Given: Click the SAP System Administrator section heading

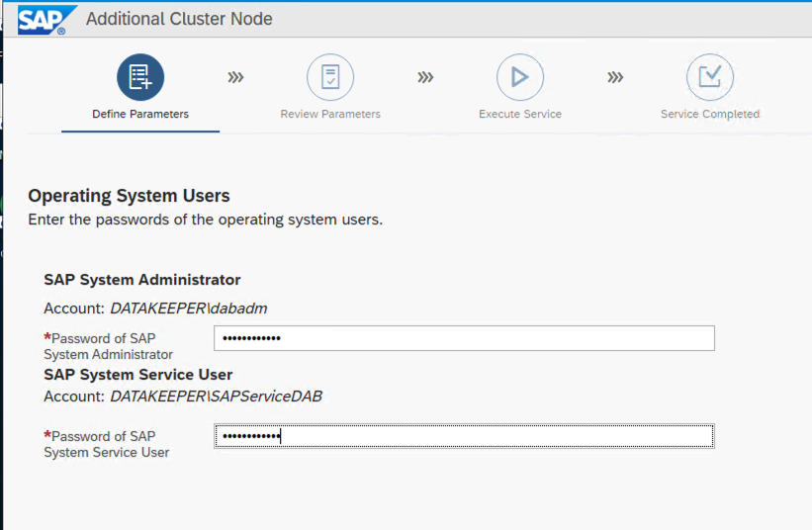Looking at the screenshot, I should pyautogui.click(x=141, y=280).
